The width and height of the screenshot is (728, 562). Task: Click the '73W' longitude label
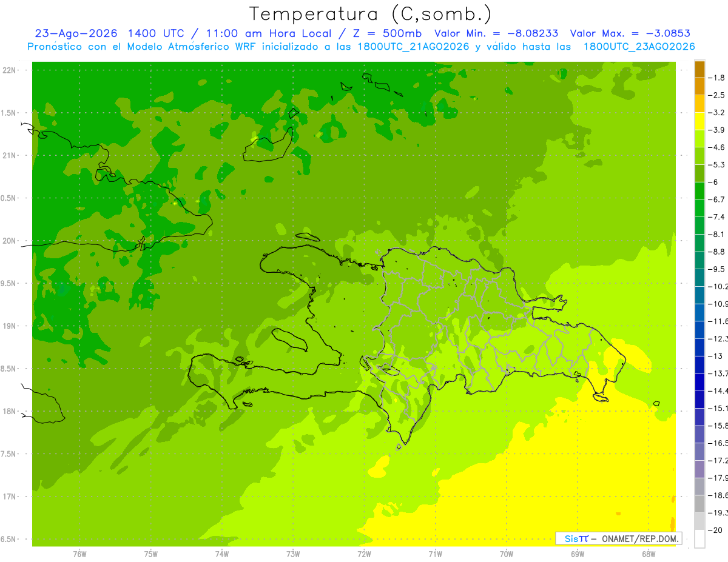[x=293, y=554]
